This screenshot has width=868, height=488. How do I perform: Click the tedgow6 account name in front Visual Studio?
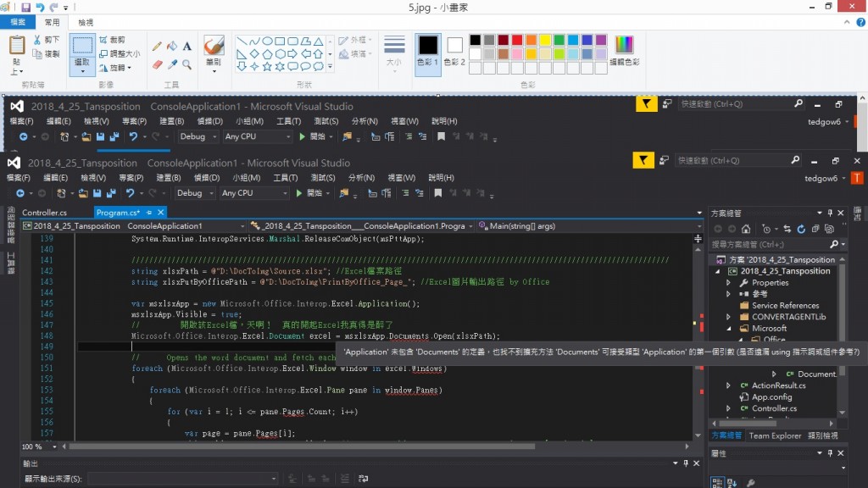[821, 178]
